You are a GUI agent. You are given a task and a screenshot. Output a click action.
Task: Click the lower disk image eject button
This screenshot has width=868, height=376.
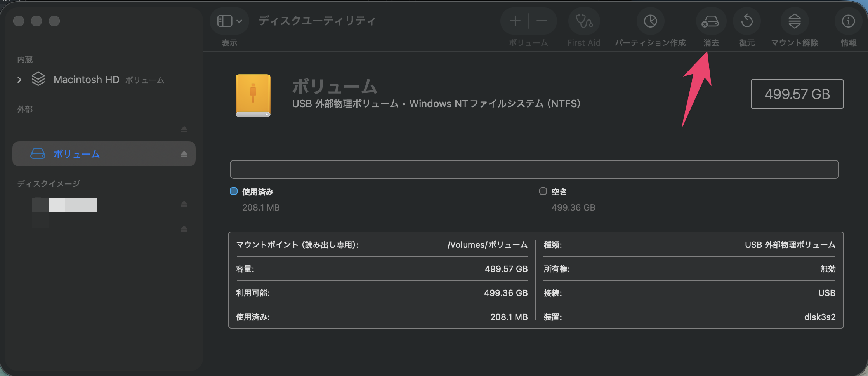click(x=184, y=229)
